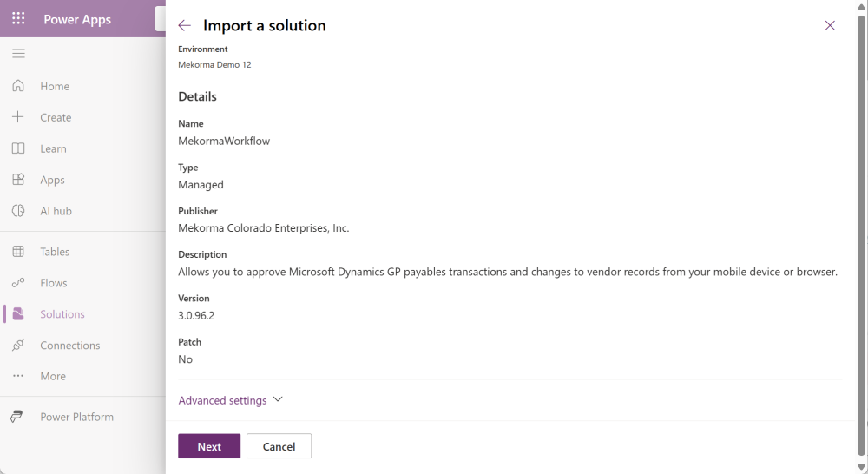This screenshot has width=868, height=474.
Task: Close the Import a solution panel
Action: [830, 26]
